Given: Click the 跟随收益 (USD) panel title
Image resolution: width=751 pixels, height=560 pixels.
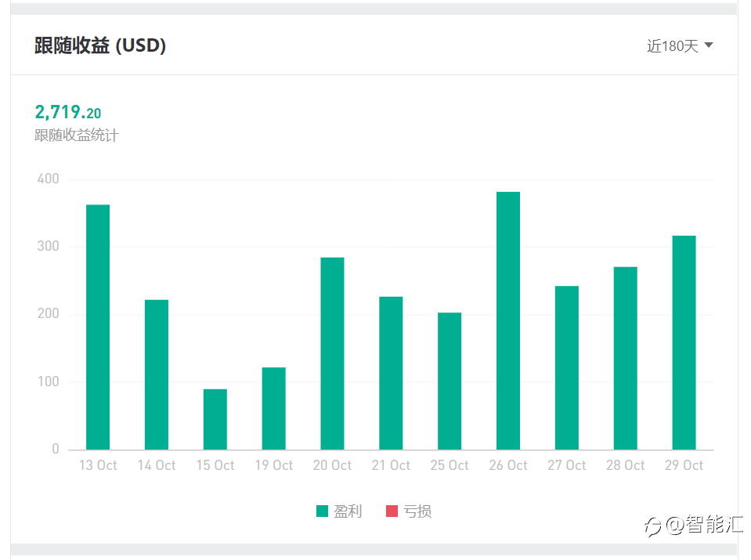Looking at the screenshot, I should [100, 45].
